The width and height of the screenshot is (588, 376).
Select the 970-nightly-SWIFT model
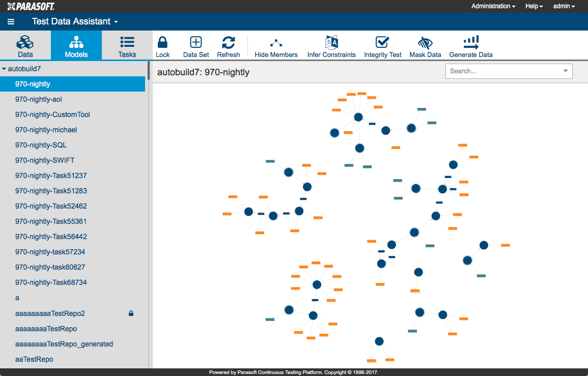click(x=72, y=160)
